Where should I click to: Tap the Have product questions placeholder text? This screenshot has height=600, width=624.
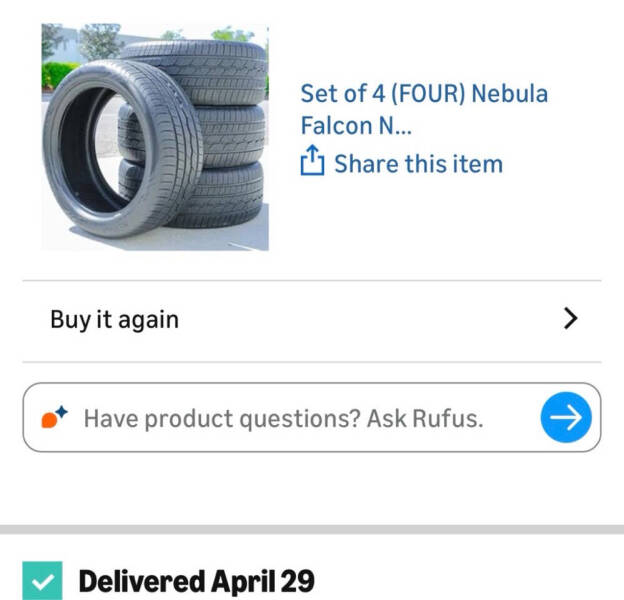[283, 419]
